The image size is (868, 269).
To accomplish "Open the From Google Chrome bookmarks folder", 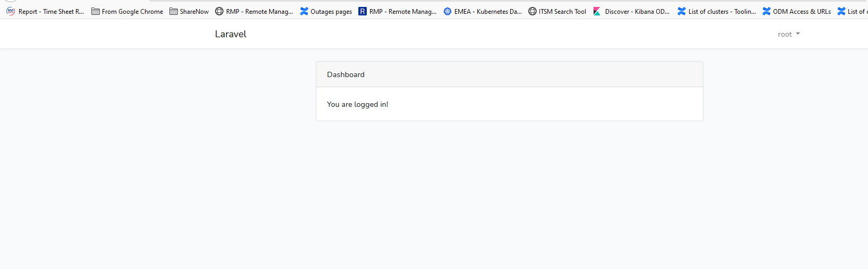I will [127, 11].
